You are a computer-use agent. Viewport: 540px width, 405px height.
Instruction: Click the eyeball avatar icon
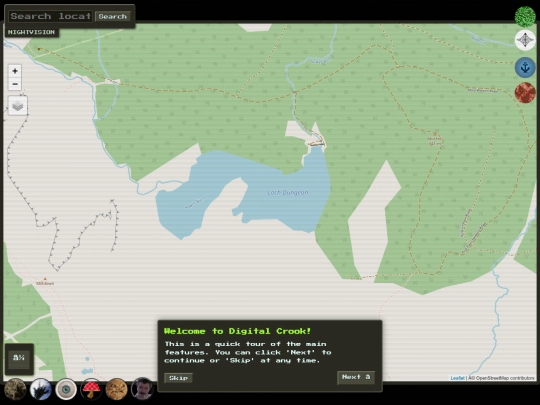click(x=66, y=389)
